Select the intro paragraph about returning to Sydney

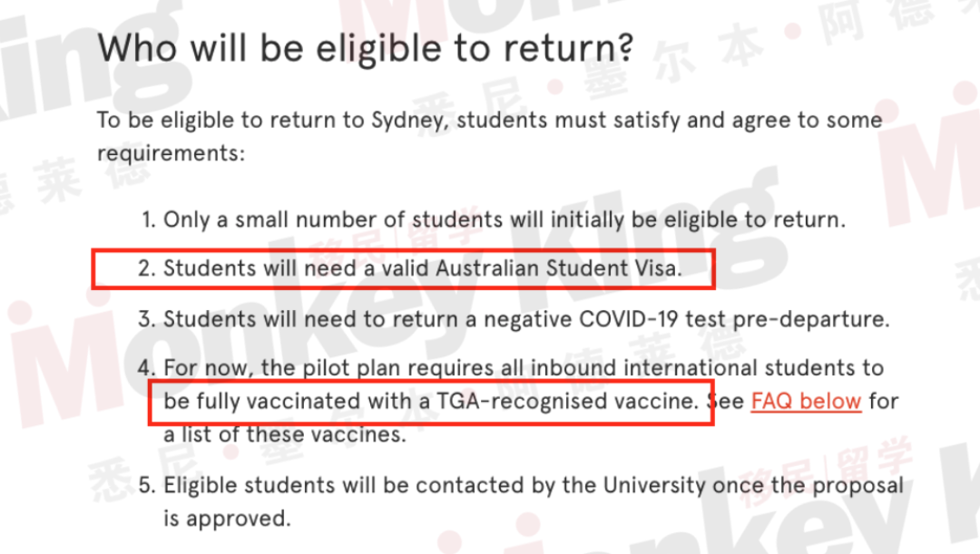coord(489,136)
